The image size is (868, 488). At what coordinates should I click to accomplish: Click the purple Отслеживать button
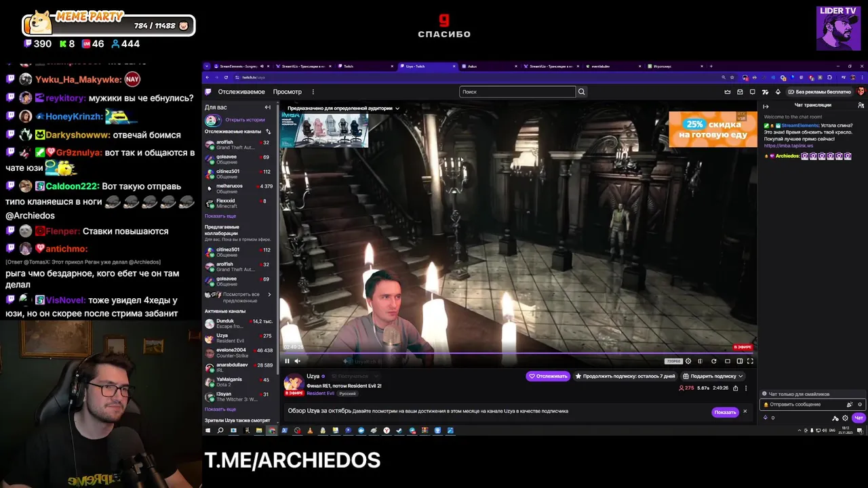coord(548,376)
